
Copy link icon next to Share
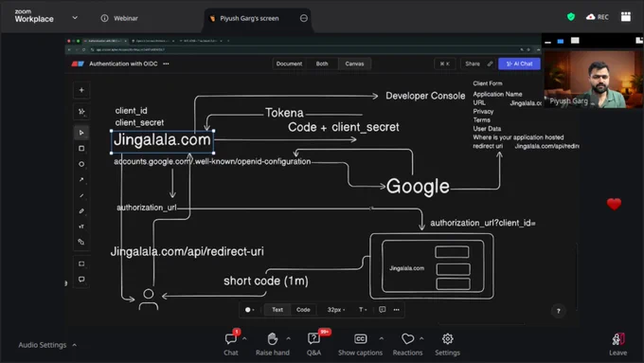[x=490, y=64]
